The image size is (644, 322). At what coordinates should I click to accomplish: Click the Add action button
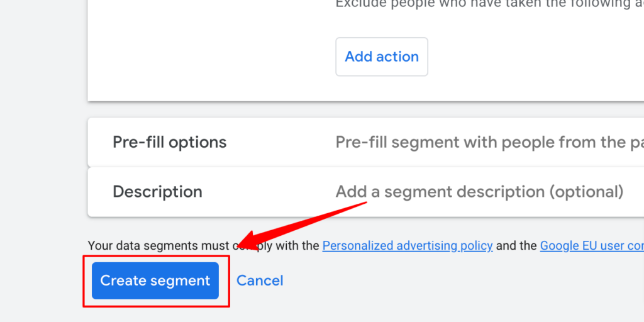click(x=382, y=57)
